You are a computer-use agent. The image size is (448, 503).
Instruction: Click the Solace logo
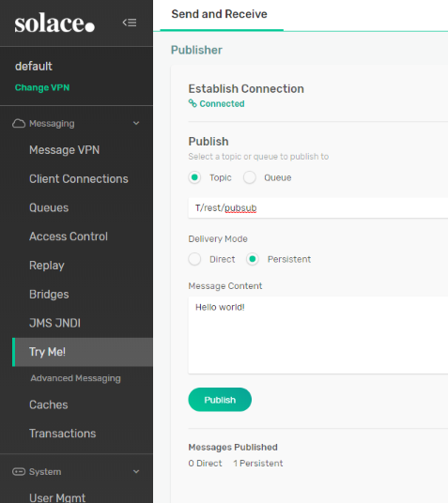click(x=54, y=23)
